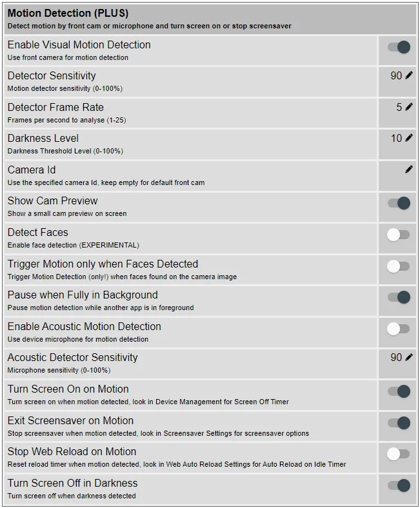Turn off Exit Screensaver on Motion toggle
Viewport: 420px width, 508px height.
[x=399, y=423]
